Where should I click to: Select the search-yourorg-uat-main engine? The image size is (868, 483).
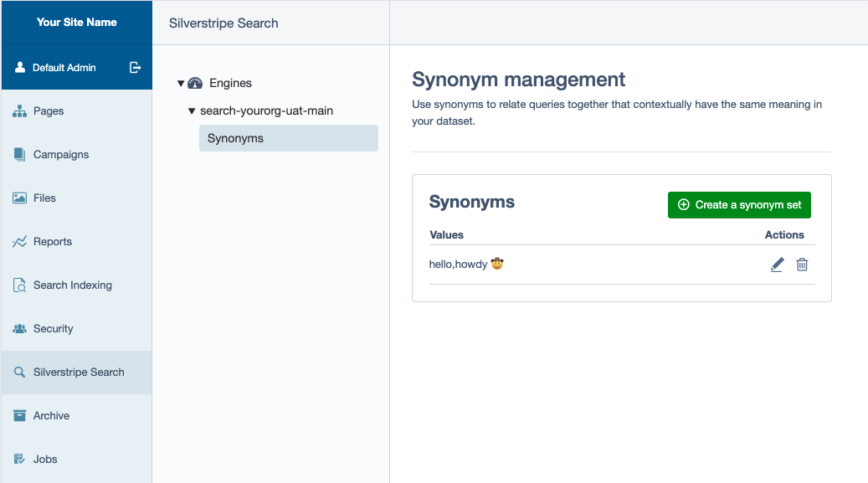pos(266,110)
